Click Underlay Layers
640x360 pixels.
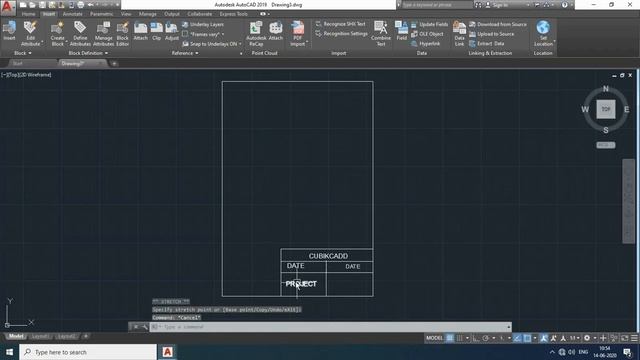point(203,24)
